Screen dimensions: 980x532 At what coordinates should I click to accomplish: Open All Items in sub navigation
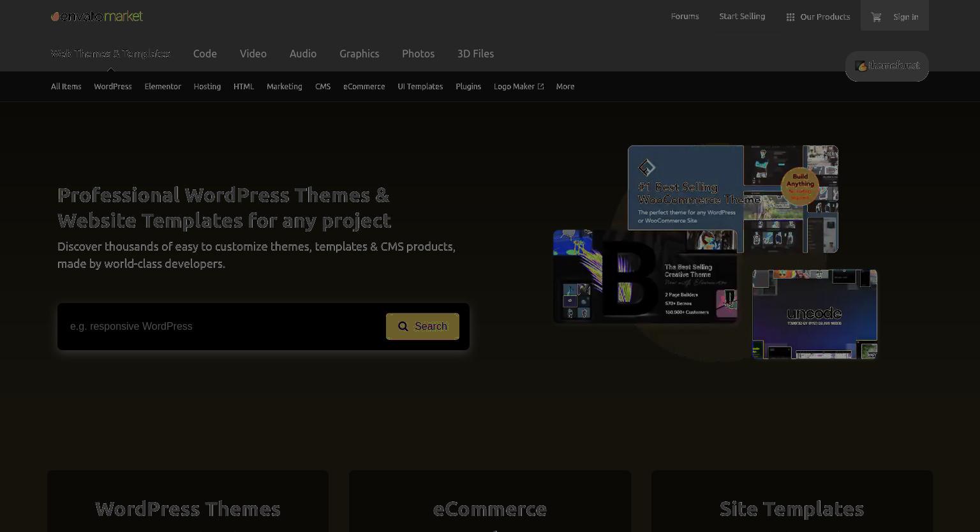click(x=66, y=87)
